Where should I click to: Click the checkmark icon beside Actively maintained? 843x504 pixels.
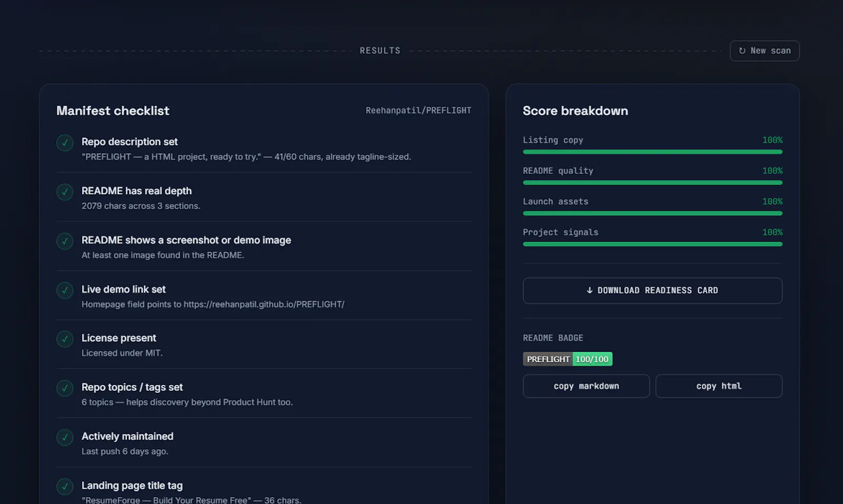[65, 437]
